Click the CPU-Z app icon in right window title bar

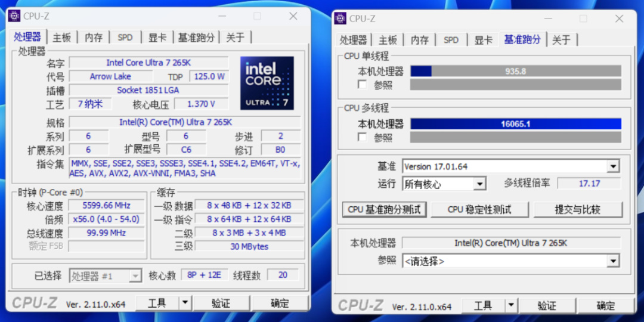(x=340, y=18)
